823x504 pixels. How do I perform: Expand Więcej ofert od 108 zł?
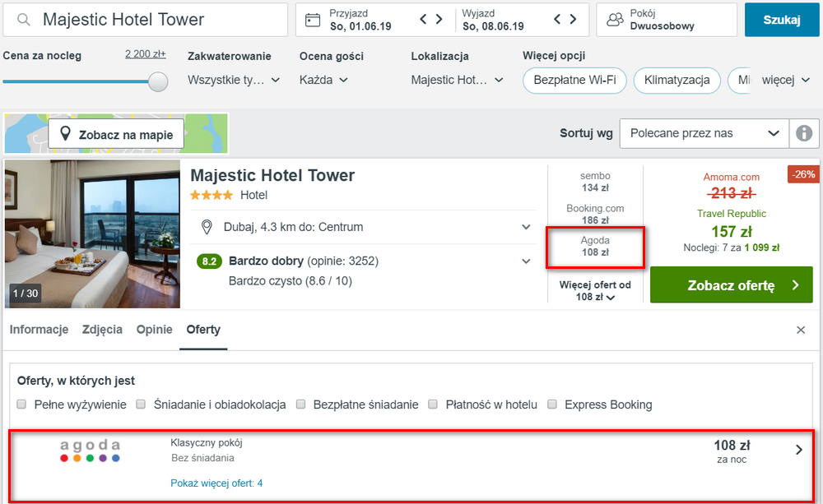[x=595, y=290]
